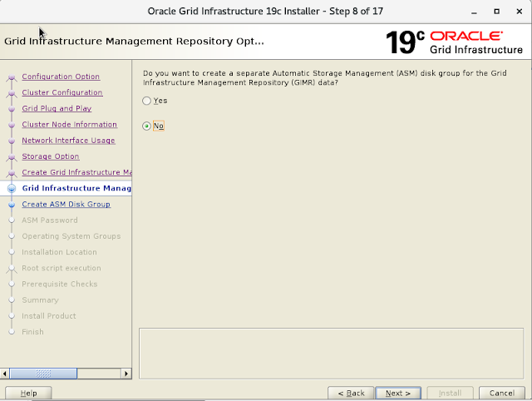This screenshot has width=532, height=401.
Task: Click the GIMR disk group question text
Action: pos(325,77)
